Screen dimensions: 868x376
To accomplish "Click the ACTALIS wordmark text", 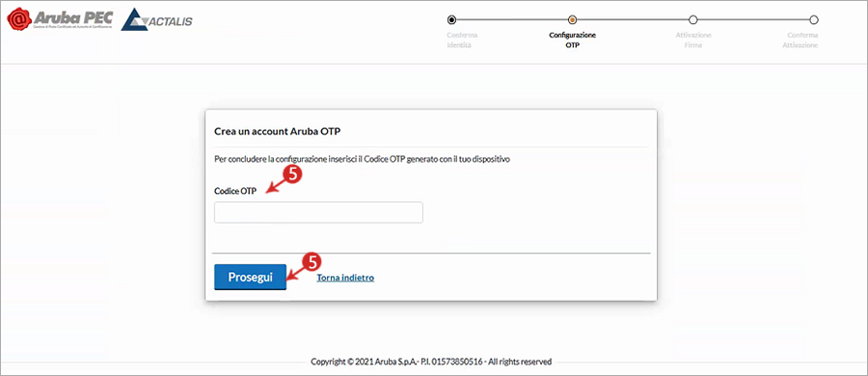I will coord(171,21).
